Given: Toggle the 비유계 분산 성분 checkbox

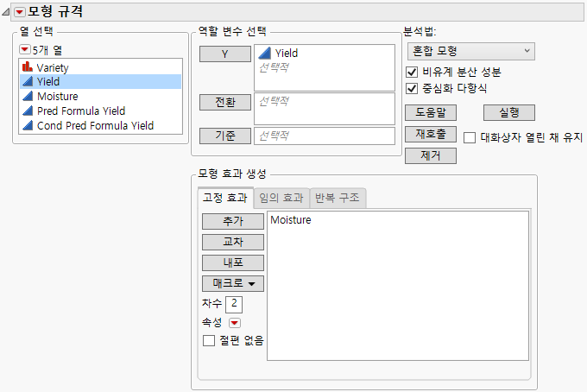Looking at the screenshot, I should (412, 72).
